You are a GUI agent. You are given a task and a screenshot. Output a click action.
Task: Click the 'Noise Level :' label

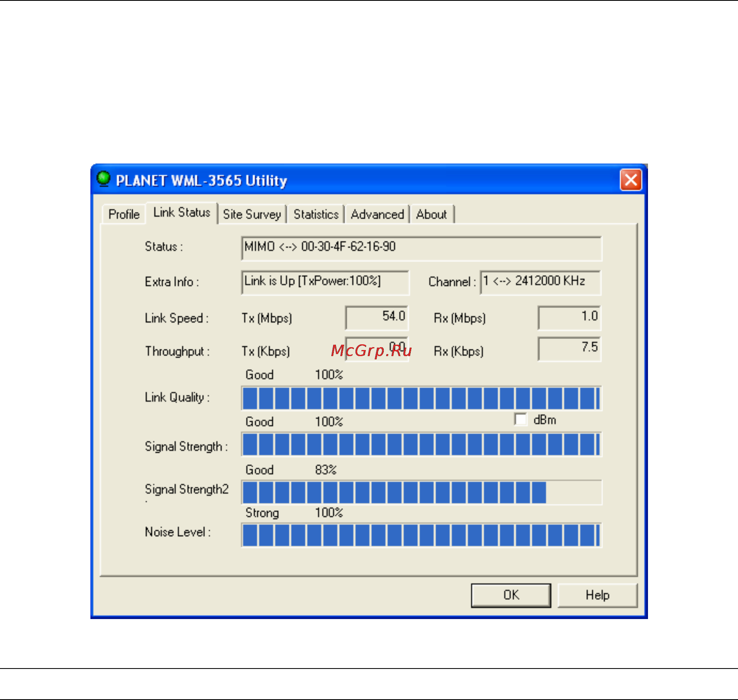tap(178, 532)
